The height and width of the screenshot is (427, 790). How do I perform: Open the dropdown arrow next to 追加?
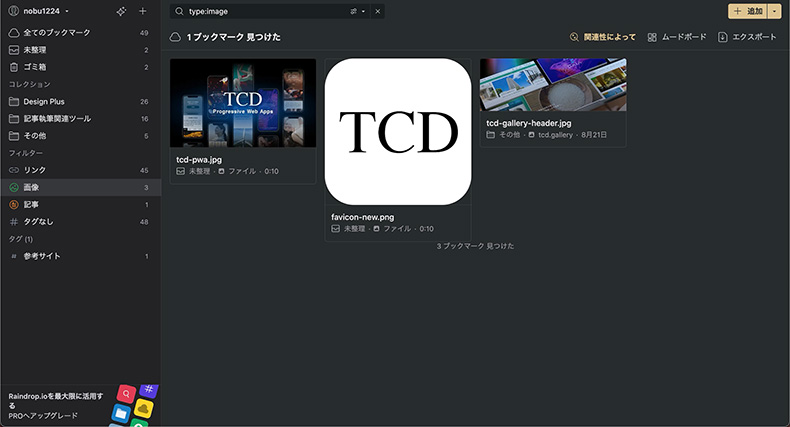[774, 11]
